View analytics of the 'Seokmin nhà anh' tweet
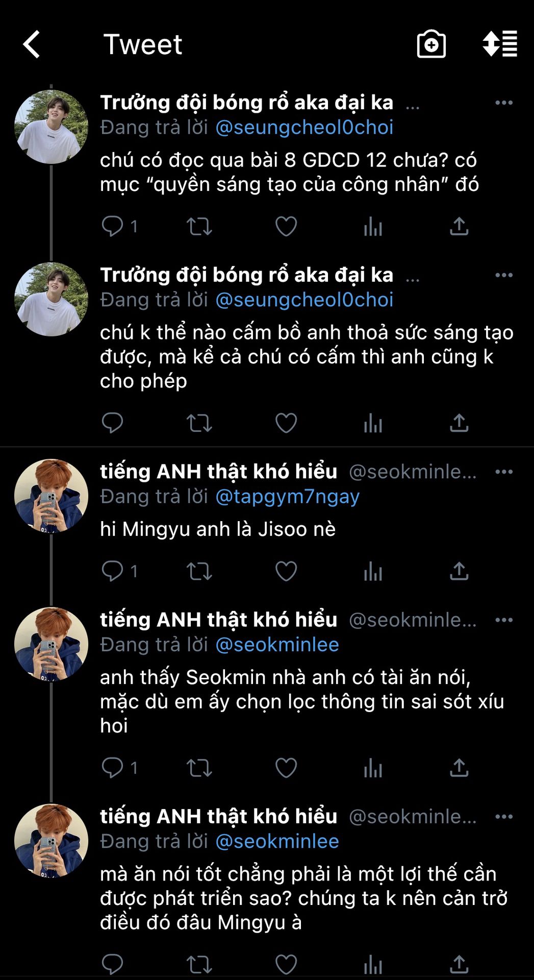 tap(373, 768)
